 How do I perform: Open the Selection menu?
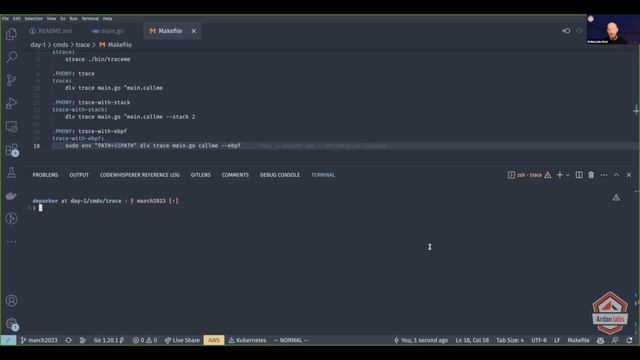point(33,18)
